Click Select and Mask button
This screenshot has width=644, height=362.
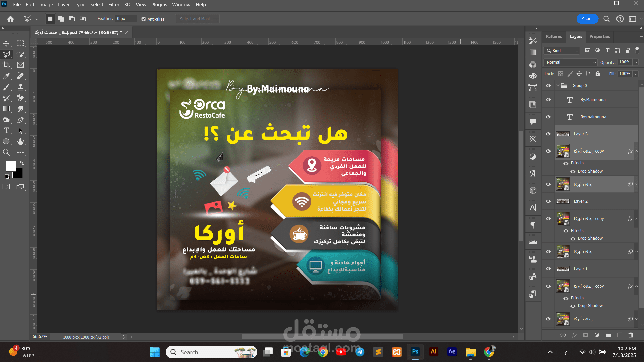point(197,19)
